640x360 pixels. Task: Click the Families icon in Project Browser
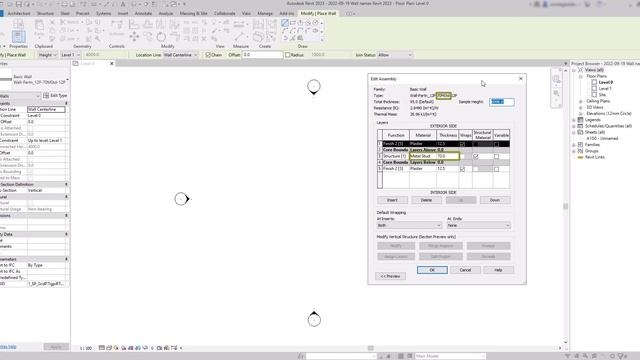coord(580,144)
